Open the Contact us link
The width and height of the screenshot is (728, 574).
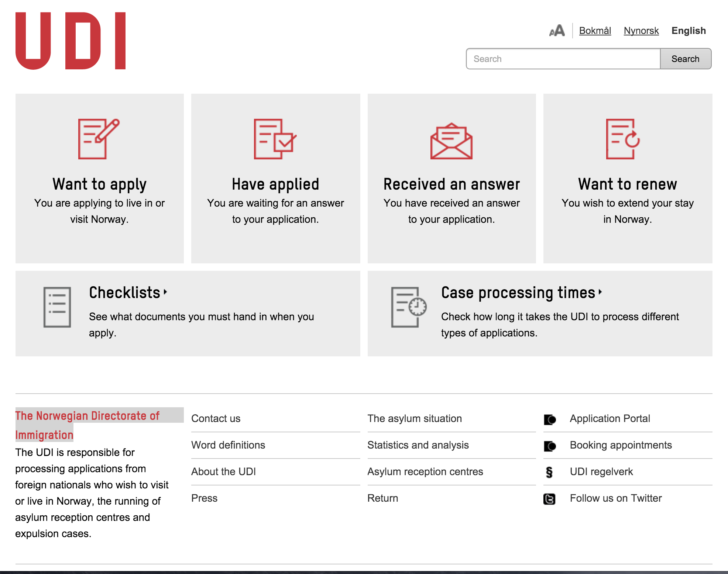(216, 419)
